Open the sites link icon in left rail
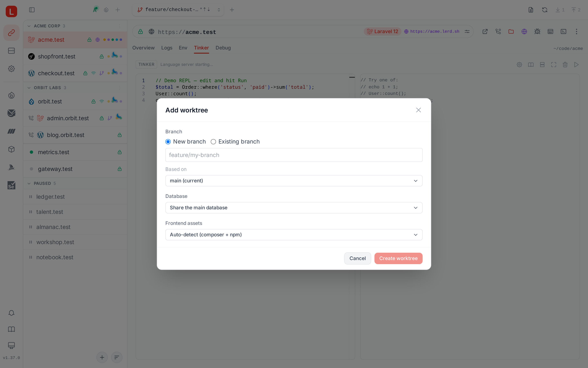Viewport: 588px width, 368px height. pos(11,33)
